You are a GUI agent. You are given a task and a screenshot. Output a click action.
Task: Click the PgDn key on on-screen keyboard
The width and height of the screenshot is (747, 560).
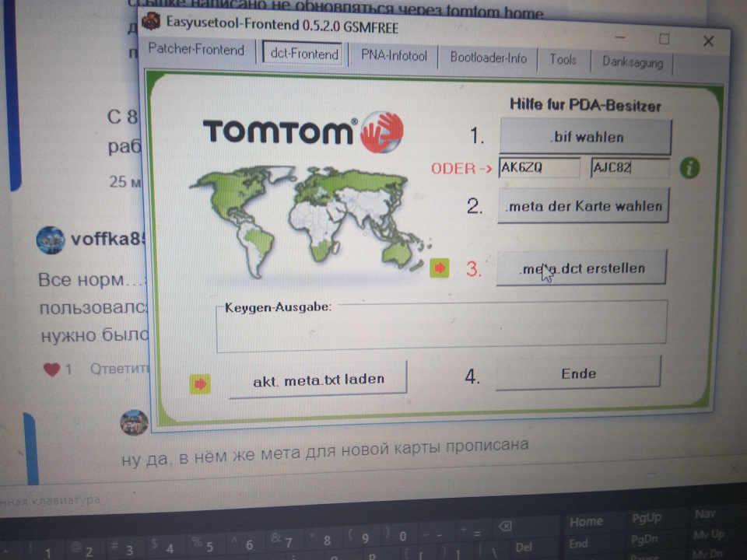[x=644, y=540]
